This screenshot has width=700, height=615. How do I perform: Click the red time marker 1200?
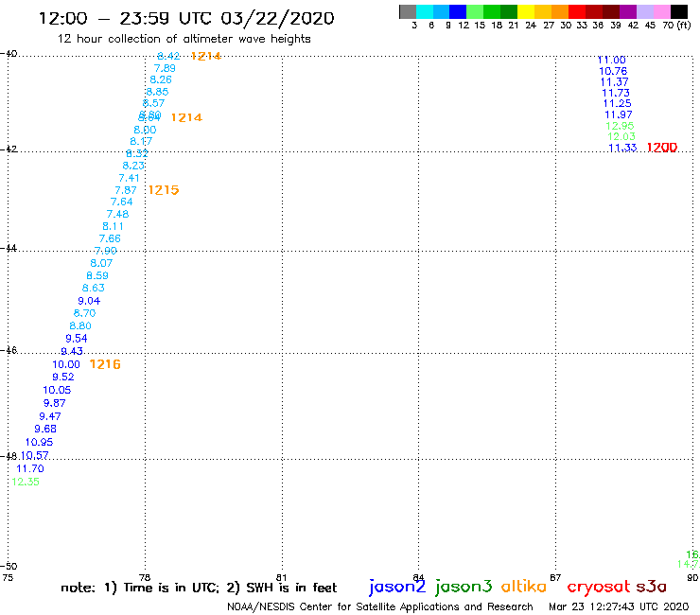coord(662,148)
